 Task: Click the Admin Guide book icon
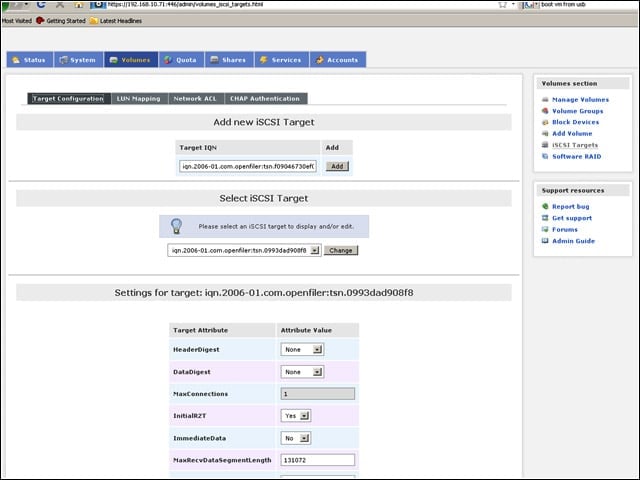545,241
